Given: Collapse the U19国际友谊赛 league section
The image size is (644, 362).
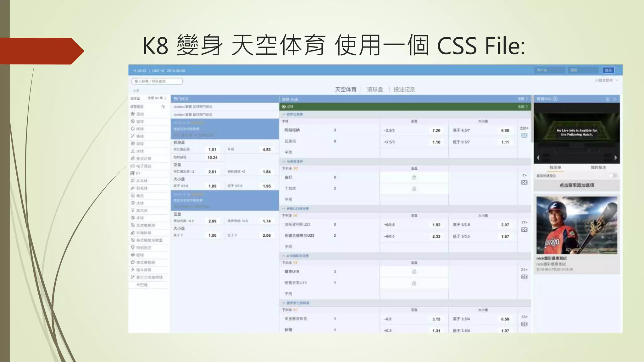Looking at the screenshot, I should (x=283, y=256).
